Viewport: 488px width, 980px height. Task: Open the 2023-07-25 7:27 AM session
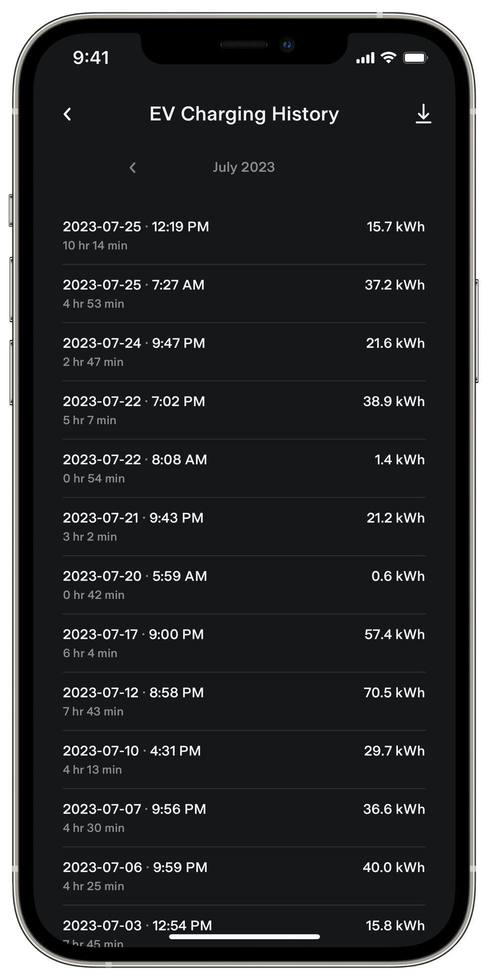tap(244, 293)
